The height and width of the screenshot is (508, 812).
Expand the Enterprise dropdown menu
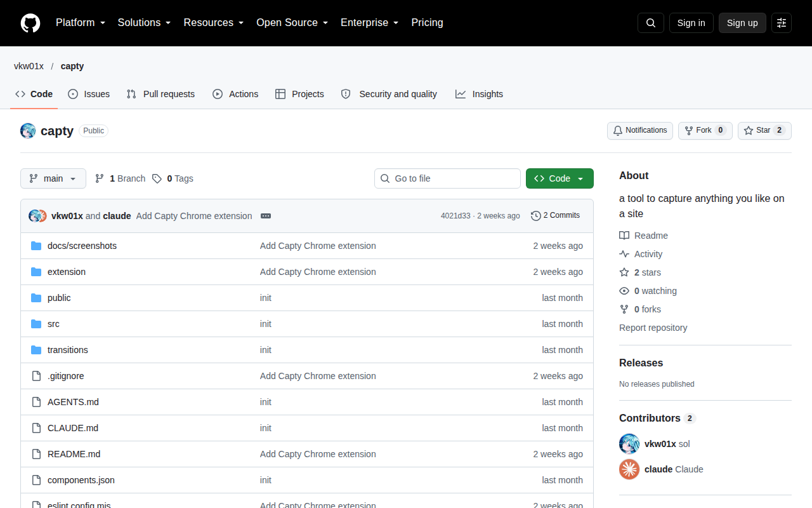click(x=369, y=23)
